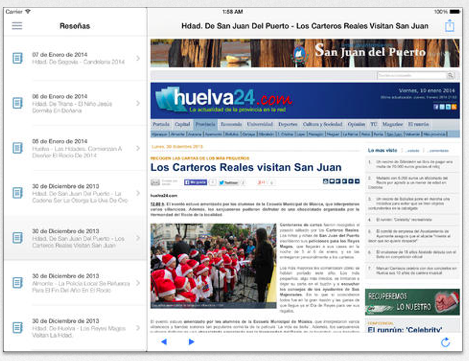Open review Huelva - Las Hdades. Comienzan
469x361 pixels.
[x=75, y=148]
